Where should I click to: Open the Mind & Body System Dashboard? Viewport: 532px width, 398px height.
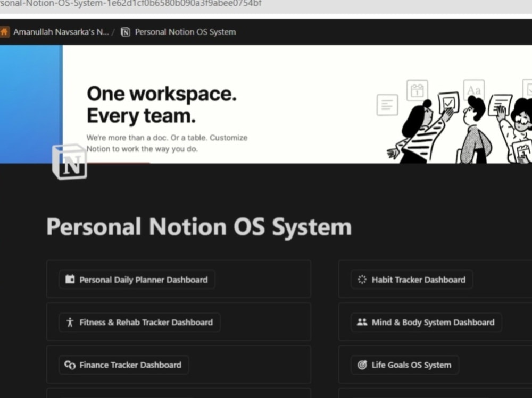coord(433,322)
